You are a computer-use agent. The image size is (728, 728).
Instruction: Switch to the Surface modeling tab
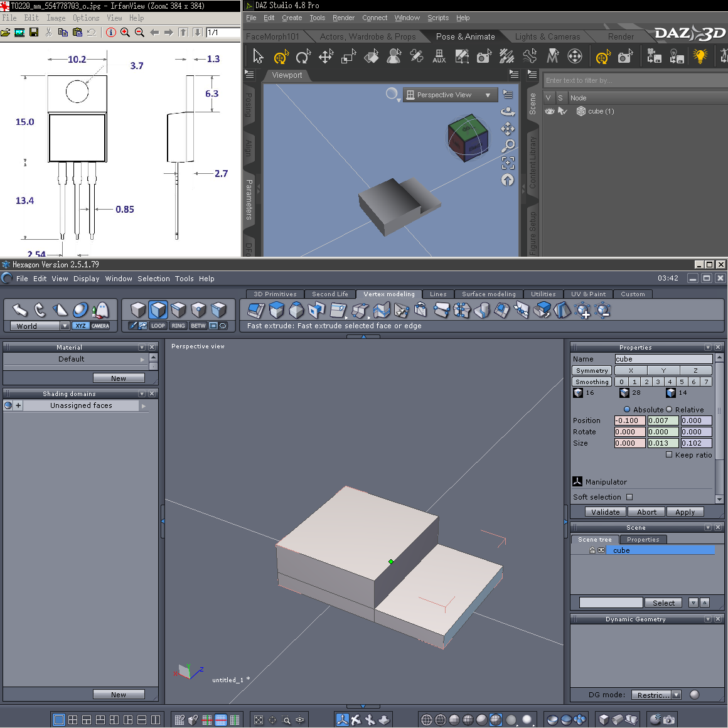(488, 294)
